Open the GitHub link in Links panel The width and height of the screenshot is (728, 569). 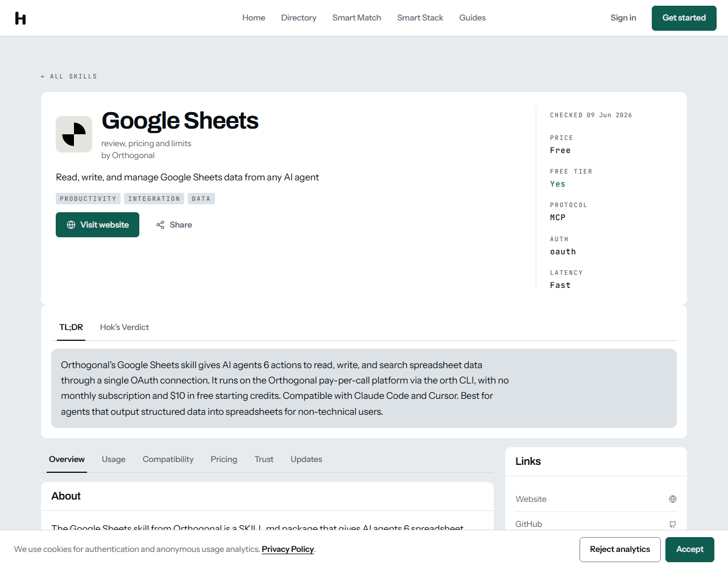596,523
